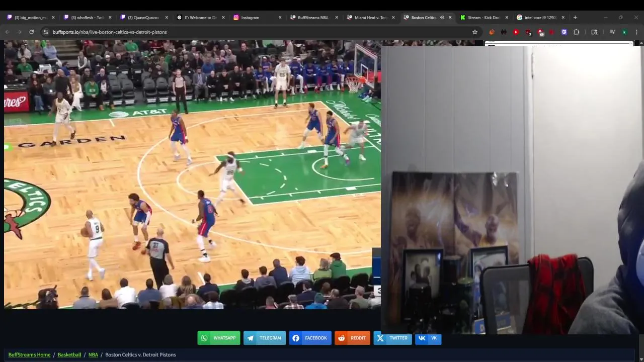
Task: Open the tab search side panel icon
Action: point(594,32)
